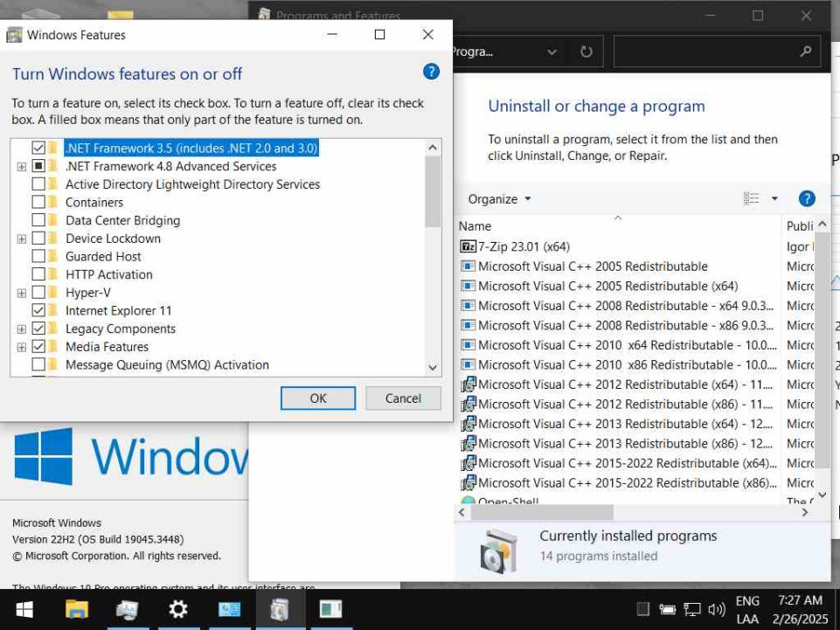Check the Containers feature box
Image resolution: width=840 pixels, height=630 pixels.
coord(38,203)
